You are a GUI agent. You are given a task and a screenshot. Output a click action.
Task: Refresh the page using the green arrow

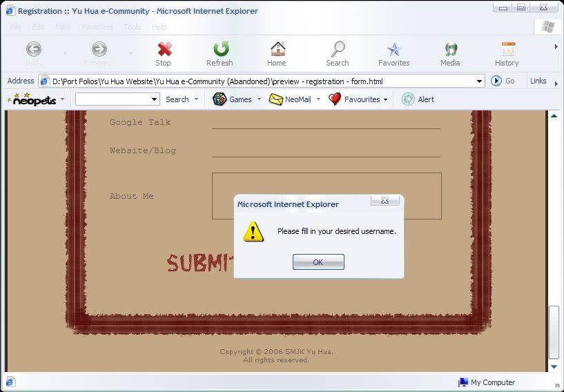(221, 49)
